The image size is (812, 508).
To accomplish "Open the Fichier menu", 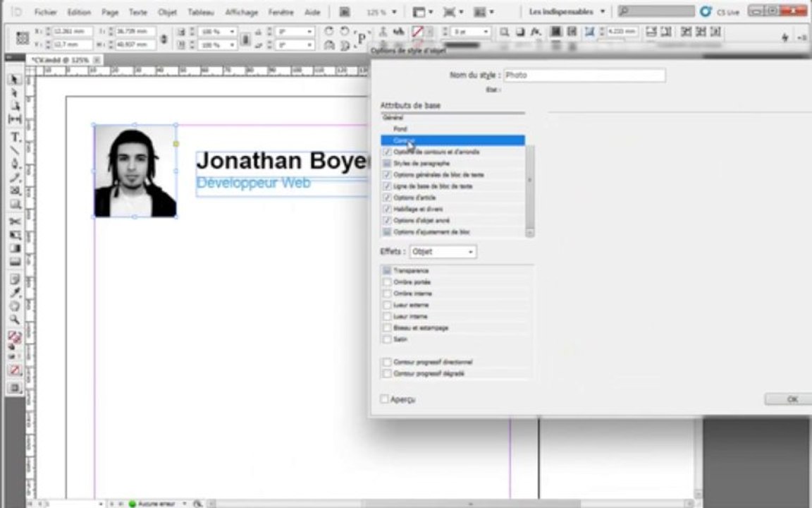I will coord(46,12).
